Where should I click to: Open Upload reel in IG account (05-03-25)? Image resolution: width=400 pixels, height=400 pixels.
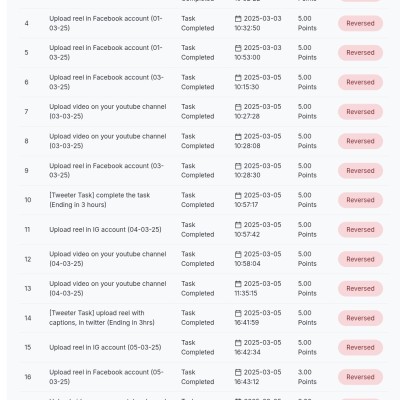[105, 347]
